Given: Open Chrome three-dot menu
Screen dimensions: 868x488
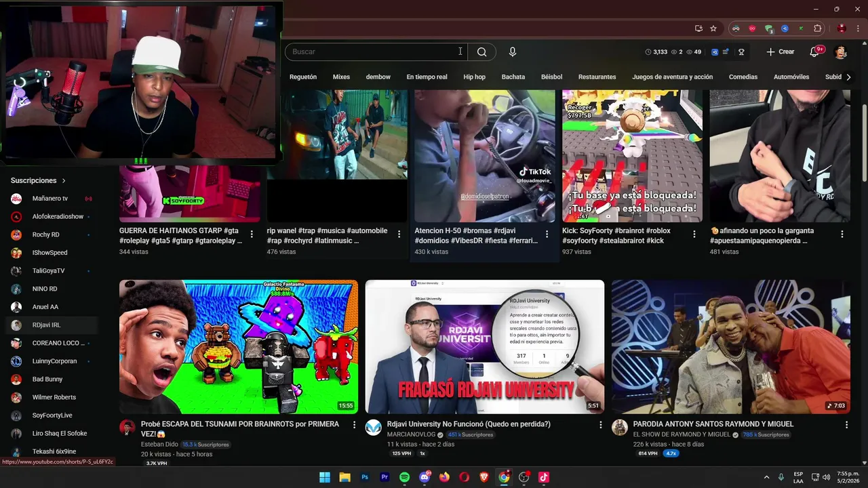Looking at the screenshot, I should click(x=858, y=28).
